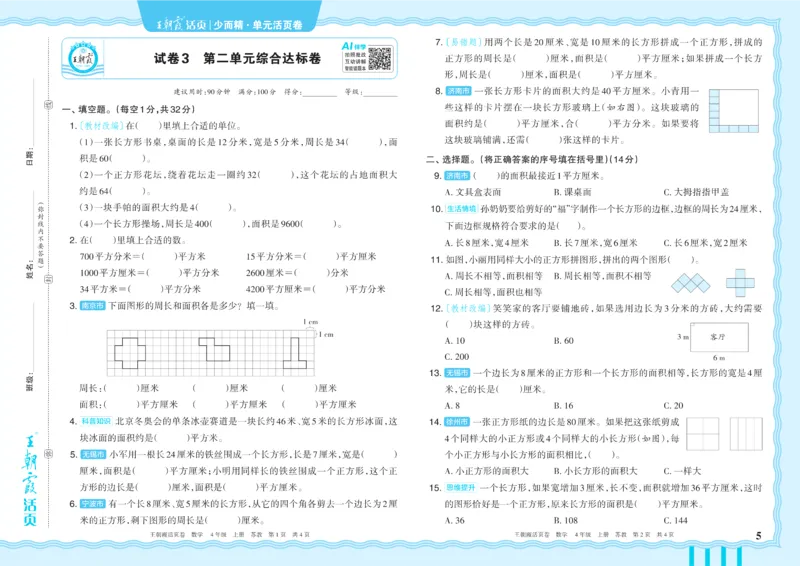Choose option C. 一样大
Viewport: 800px width, 566px height.
(x=683, y=471)
